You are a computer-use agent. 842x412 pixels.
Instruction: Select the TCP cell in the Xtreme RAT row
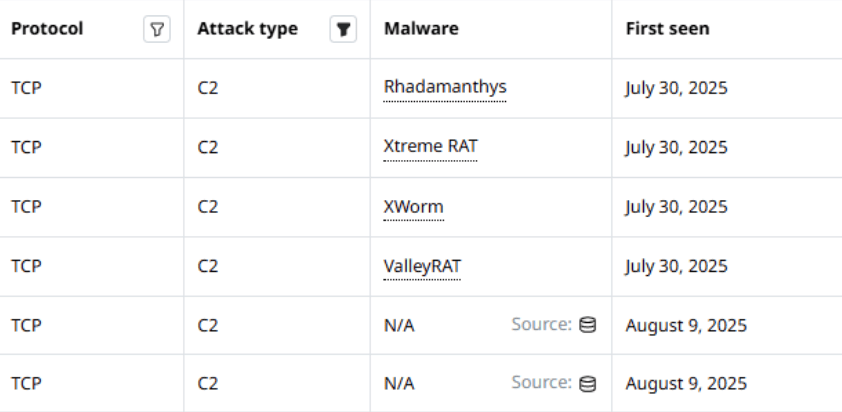(x=26, y=147)
